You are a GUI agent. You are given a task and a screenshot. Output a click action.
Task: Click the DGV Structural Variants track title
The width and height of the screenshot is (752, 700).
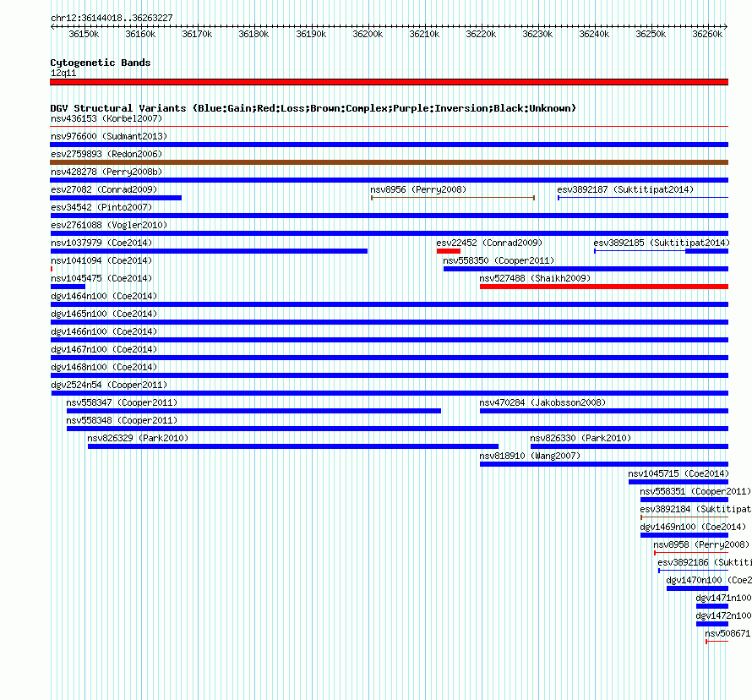(313, 108)
